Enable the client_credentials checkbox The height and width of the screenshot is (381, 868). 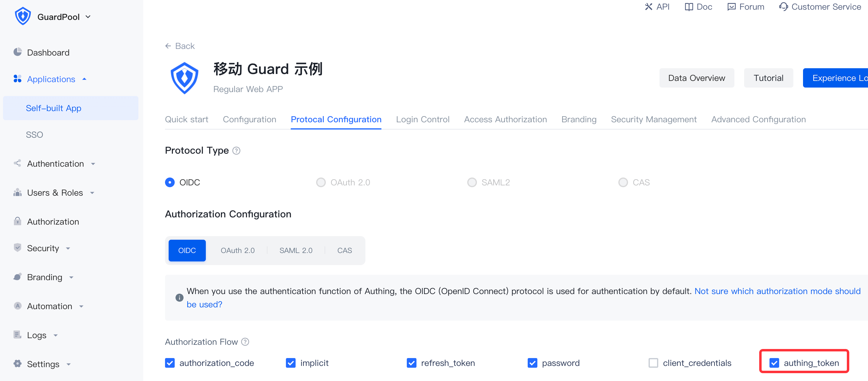(653, 363)
